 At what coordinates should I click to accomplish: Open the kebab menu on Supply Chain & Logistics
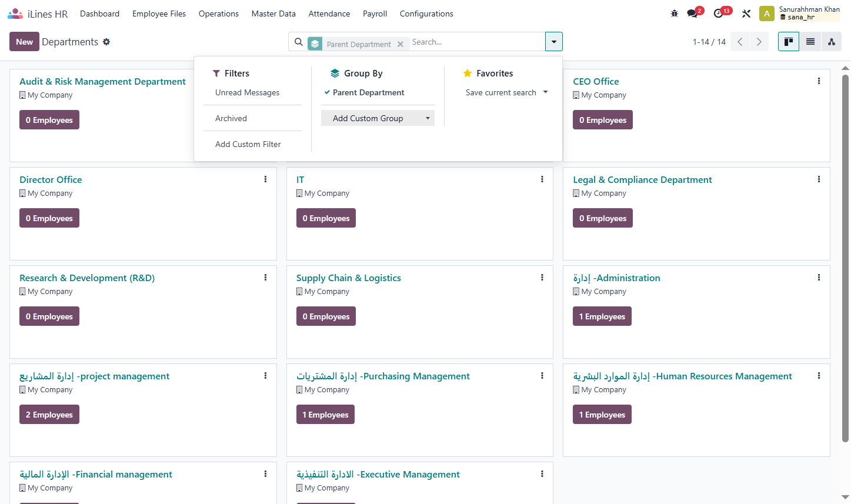[x=542, y=278]
